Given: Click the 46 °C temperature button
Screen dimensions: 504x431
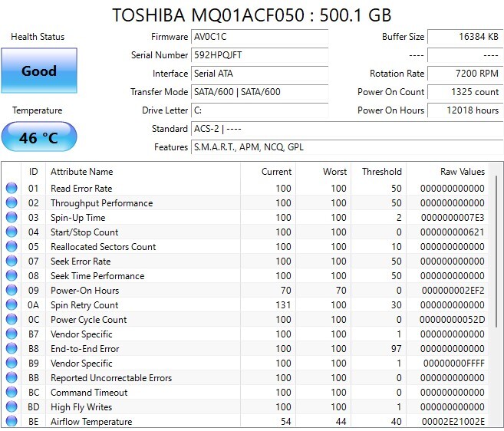Looking at the screenshot, I should (39, 137).
